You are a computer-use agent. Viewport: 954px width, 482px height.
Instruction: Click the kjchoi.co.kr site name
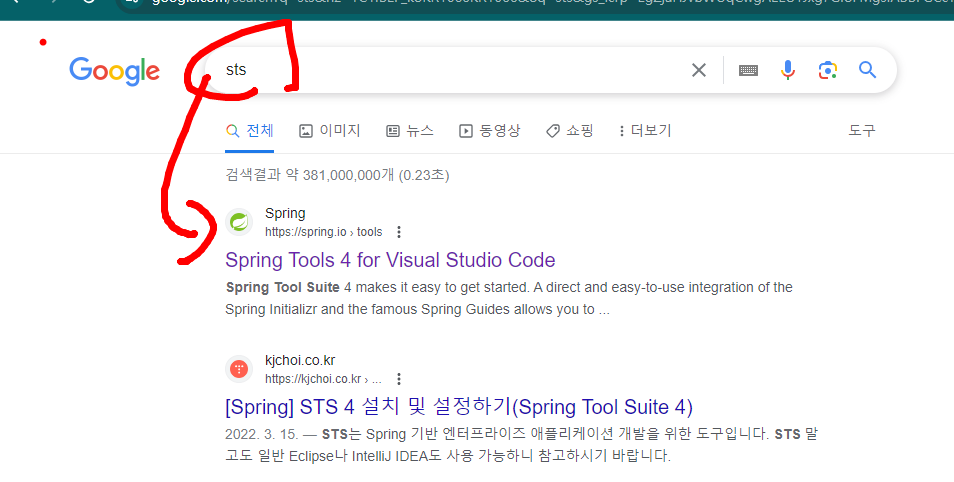[300, 360]
